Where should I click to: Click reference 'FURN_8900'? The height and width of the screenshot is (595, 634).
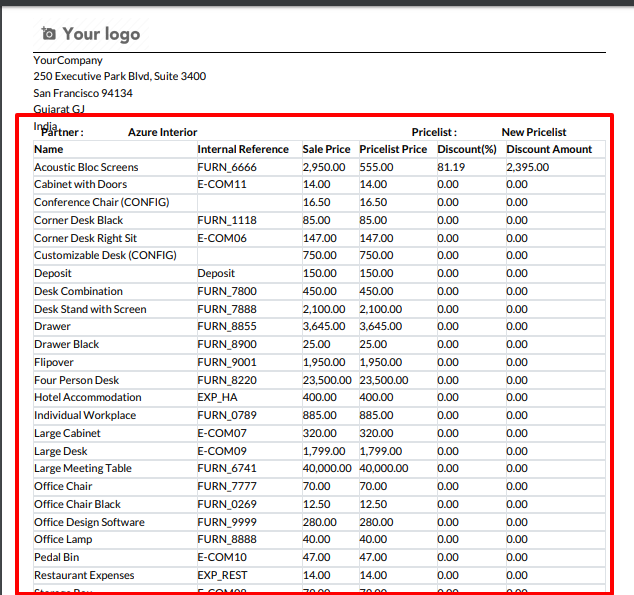pos(227,344)
